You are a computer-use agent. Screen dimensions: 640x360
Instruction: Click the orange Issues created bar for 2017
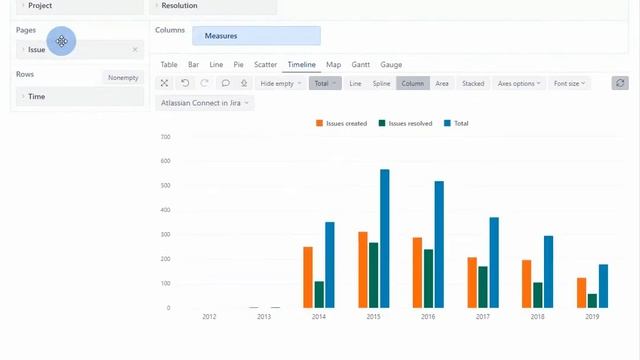472,282
